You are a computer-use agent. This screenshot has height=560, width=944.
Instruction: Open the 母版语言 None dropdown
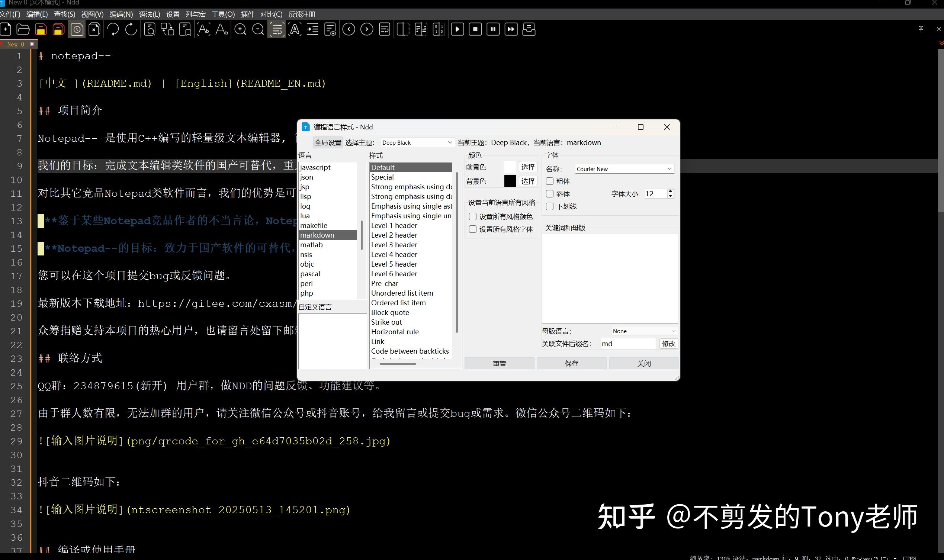coord(644,331)
